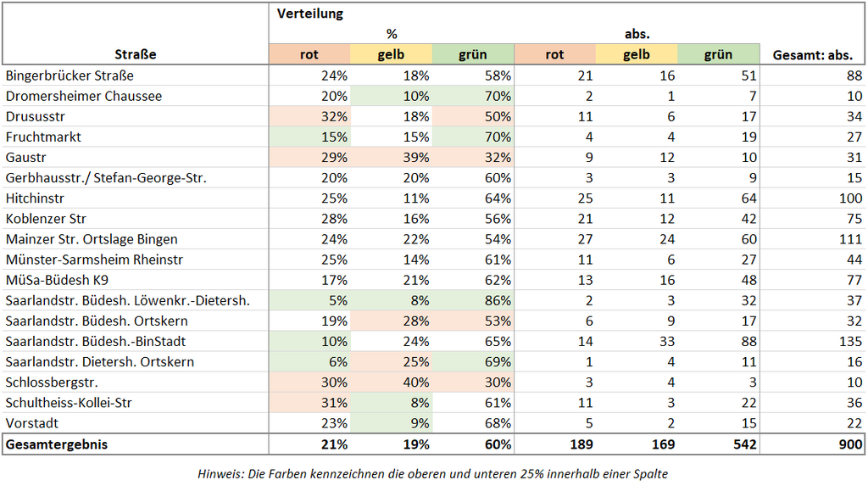This screenshot has height=497, width=868.
Task: Click the green 'grün' percent column header
Action: pyautogui.click(x=473, y=55)
